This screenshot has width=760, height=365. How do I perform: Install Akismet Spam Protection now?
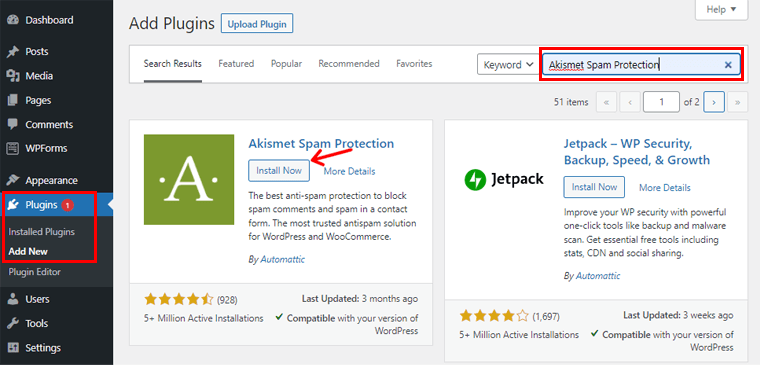click(279, 171)
